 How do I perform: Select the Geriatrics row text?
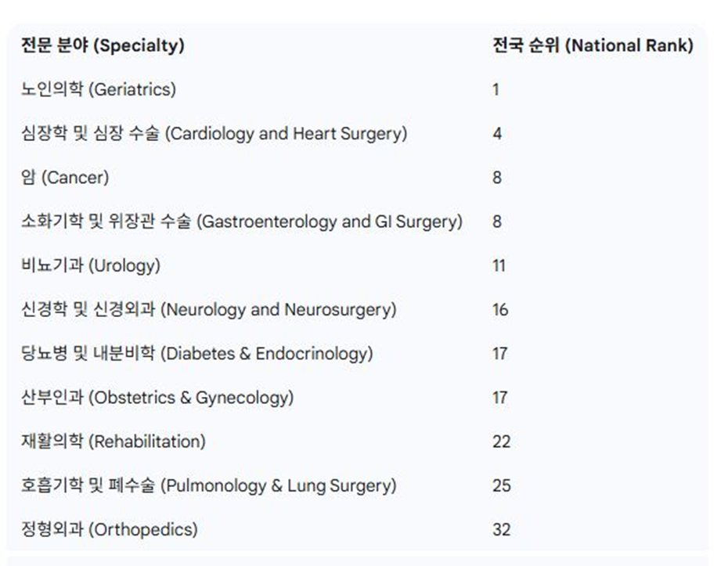(x=99, y=89)
